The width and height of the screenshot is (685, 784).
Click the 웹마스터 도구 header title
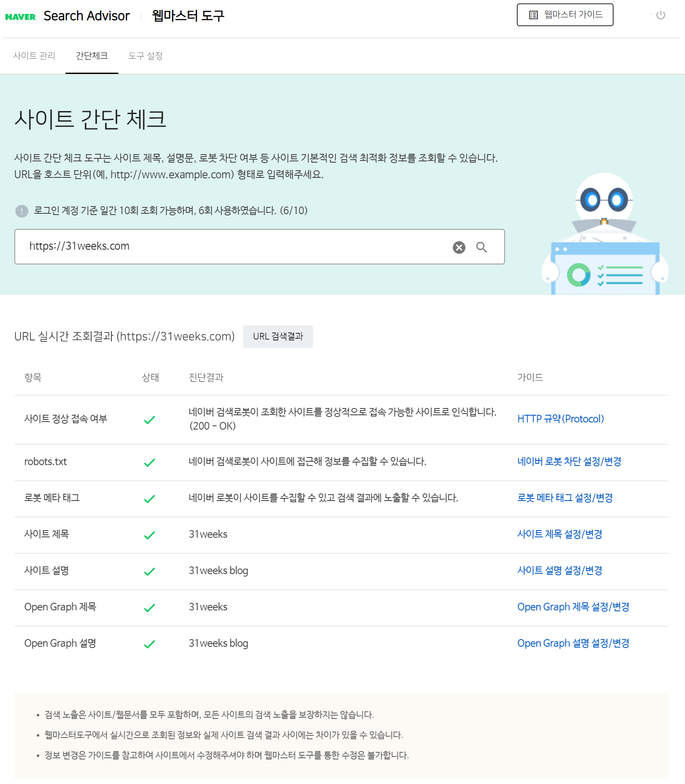[x=188, y=16]
